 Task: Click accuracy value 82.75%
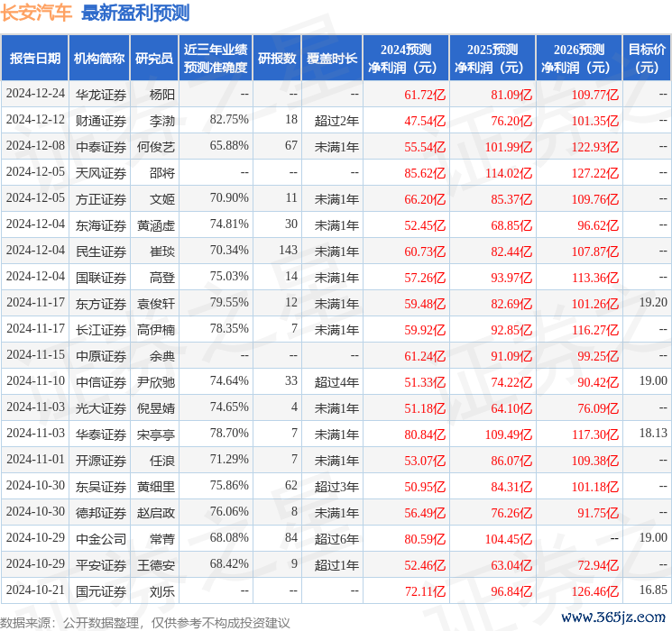(229, 120)
